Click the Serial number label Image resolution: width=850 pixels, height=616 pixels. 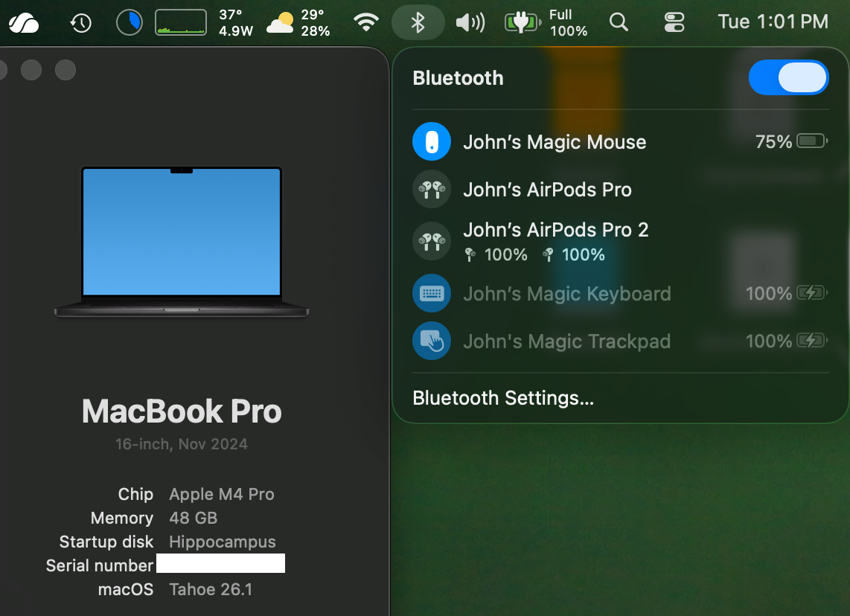pos(100,565)
